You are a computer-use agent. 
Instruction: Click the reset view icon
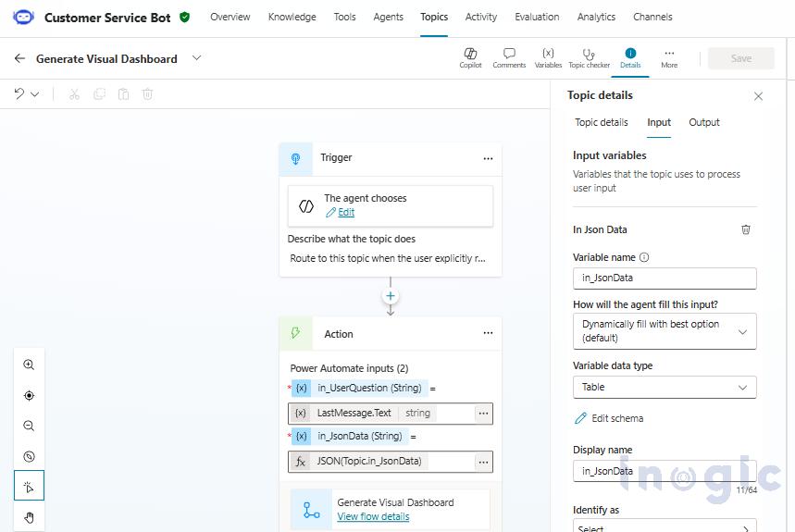[x=29, y=456]
